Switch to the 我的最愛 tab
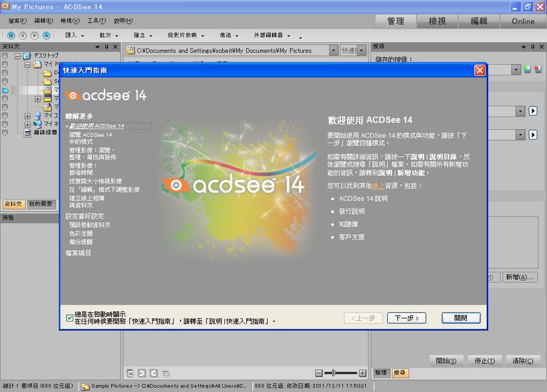The image size is (547, 392). click(41, 204)
